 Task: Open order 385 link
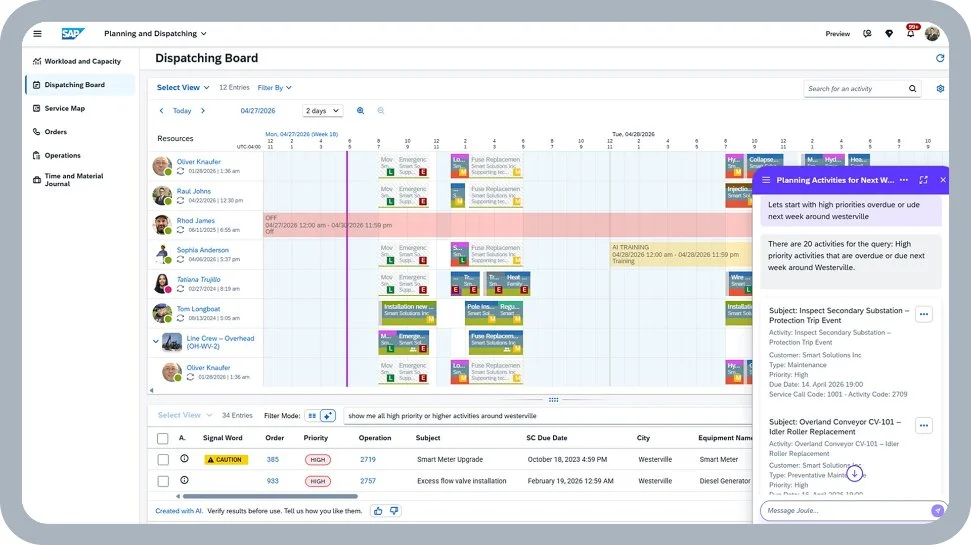click(272, 460)
